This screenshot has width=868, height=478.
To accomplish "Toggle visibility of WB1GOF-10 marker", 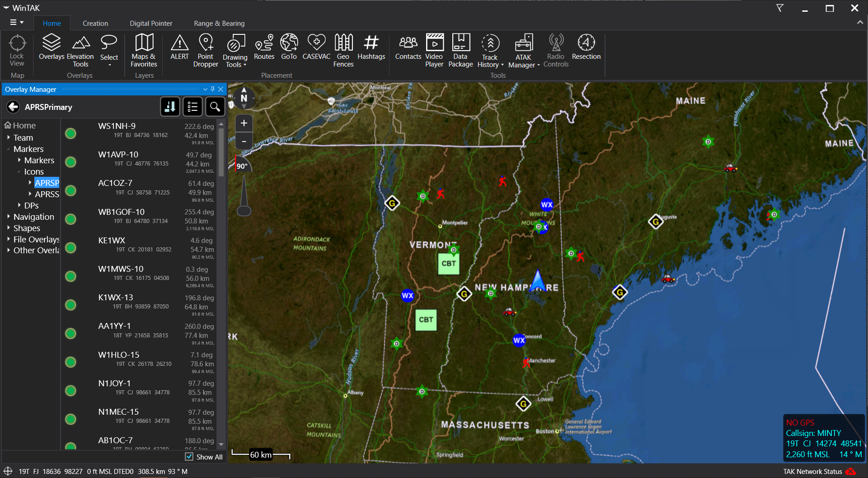I will [x=70, y=219].
